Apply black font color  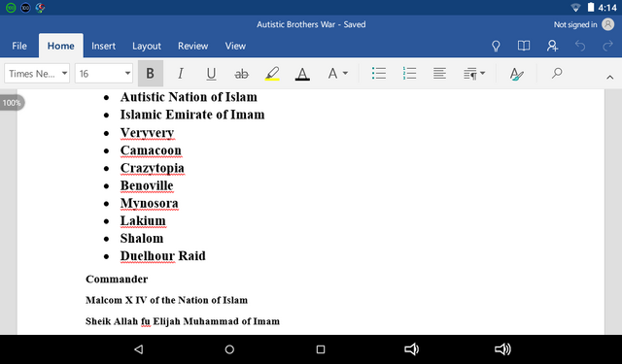tap(302, 73)
